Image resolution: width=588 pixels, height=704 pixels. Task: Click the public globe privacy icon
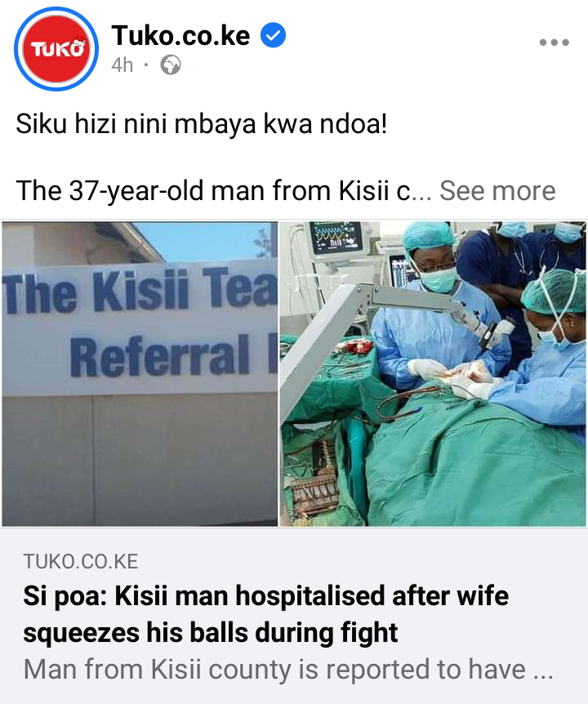(171, 65)
